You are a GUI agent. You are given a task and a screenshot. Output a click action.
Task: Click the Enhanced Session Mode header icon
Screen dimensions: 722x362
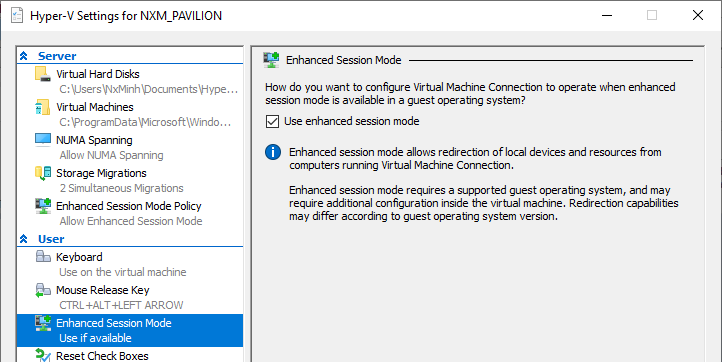pos(271,60)
